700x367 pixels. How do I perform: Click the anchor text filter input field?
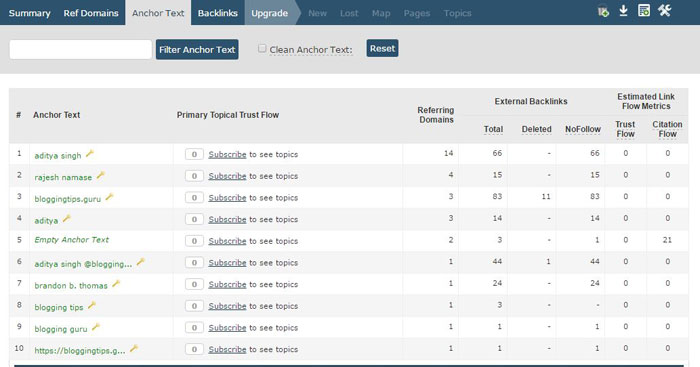[x=80, y=49]
